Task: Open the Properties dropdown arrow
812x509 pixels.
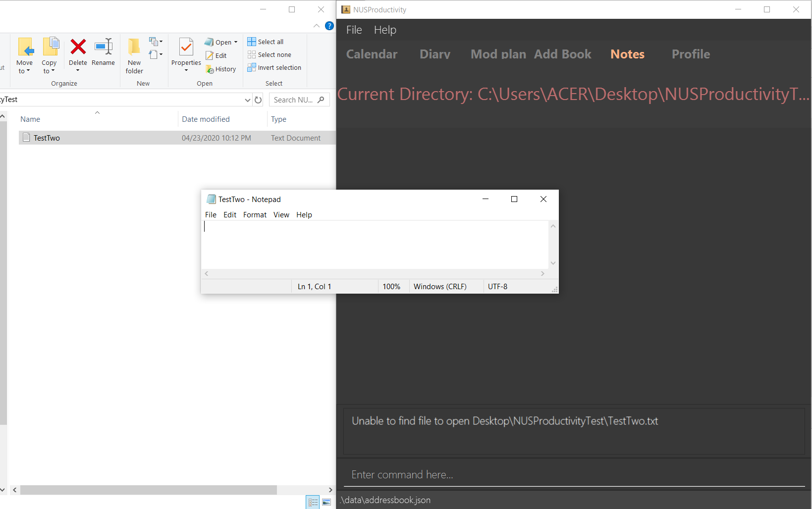Action: click(186, 70)
